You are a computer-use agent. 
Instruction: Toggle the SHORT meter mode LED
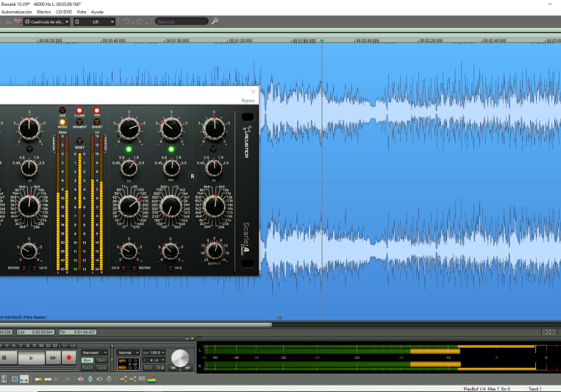pyautogui.click(x=96, y=122)
